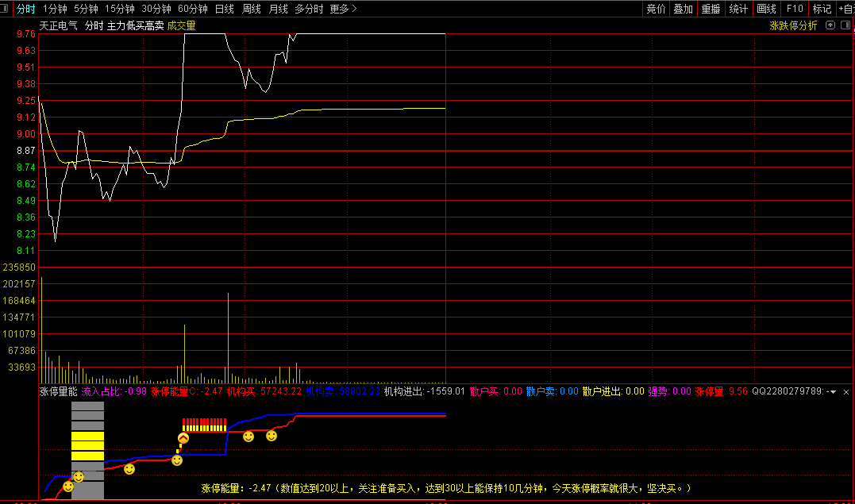
Task: Click the 134771 volume axis label
Action: point(19,317)
